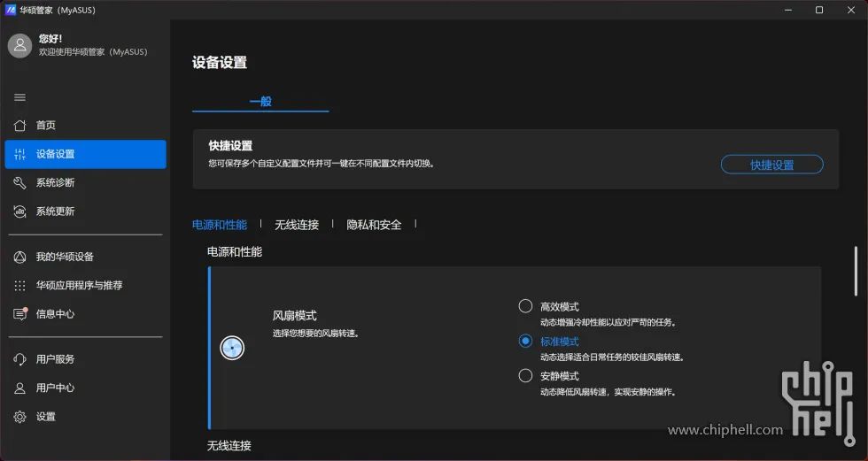868x461 pixels.
Task: Open 用户服务 page
Action: (x=85, y=359)
